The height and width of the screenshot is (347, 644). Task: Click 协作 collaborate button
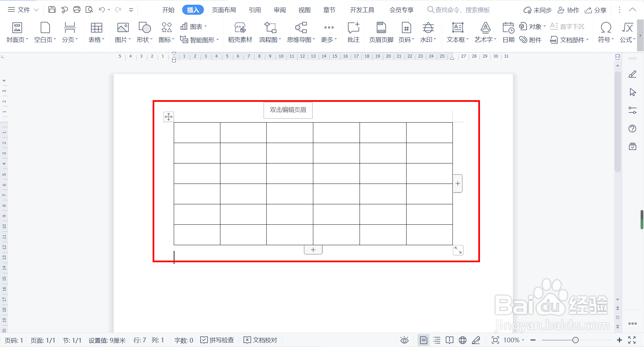(x=569, y=10)
